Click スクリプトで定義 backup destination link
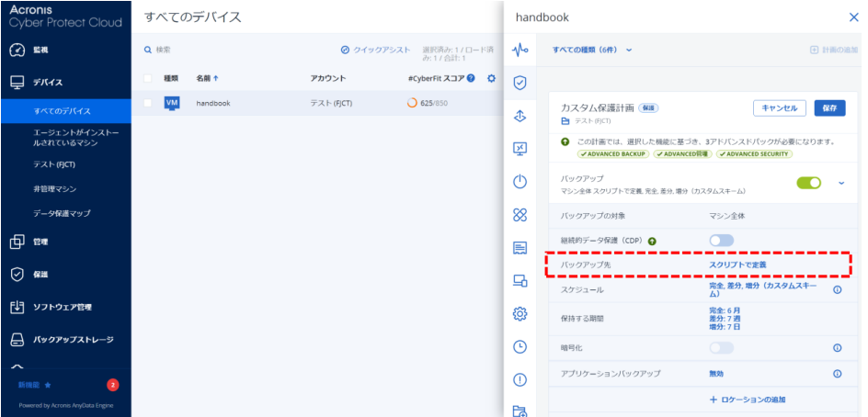The height and width of the screenshot is (417, 868). (737, 265)
